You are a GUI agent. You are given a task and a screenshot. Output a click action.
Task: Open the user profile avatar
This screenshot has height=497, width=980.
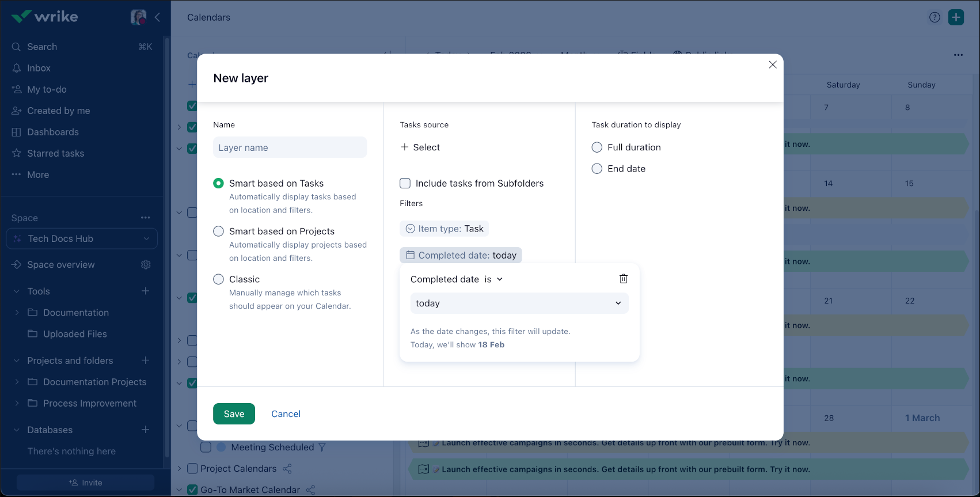pyautogui.click(x=138, y=17)
